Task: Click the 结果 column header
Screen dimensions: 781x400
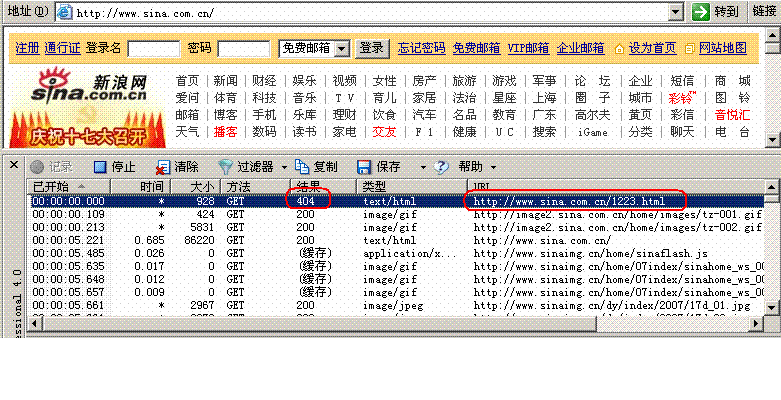Action: pyautogui.click(x=323, y=186)
